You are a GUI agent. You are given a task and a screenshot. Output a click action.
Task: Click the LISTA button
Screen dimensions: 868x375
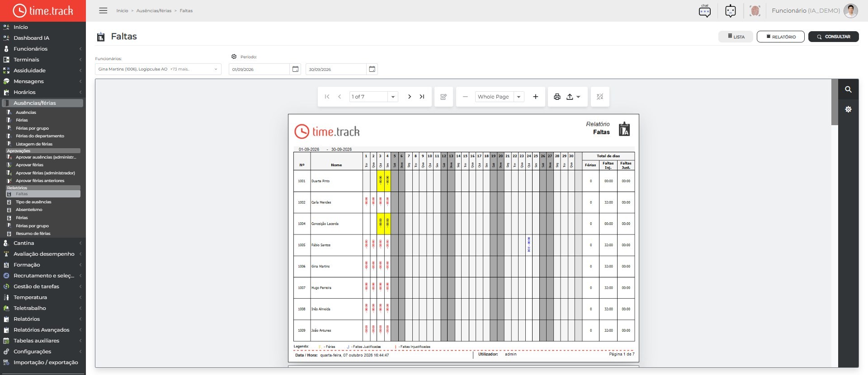[736, 37]
